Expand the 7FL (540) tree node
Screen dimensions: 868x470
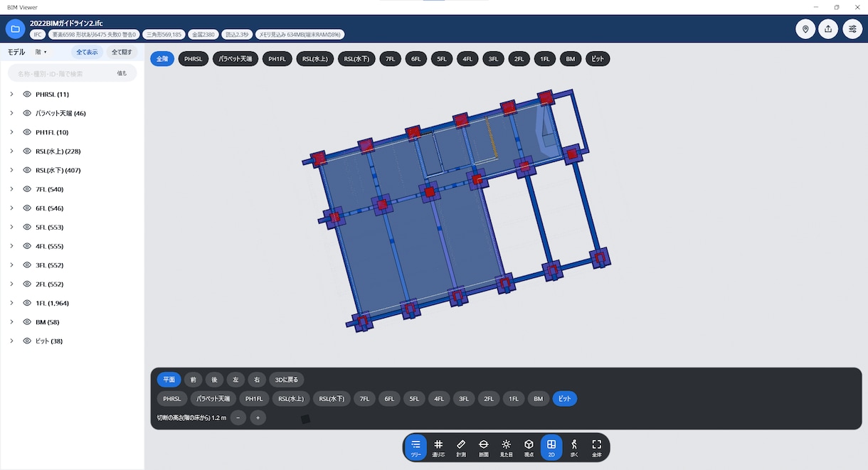click(11, 189)
